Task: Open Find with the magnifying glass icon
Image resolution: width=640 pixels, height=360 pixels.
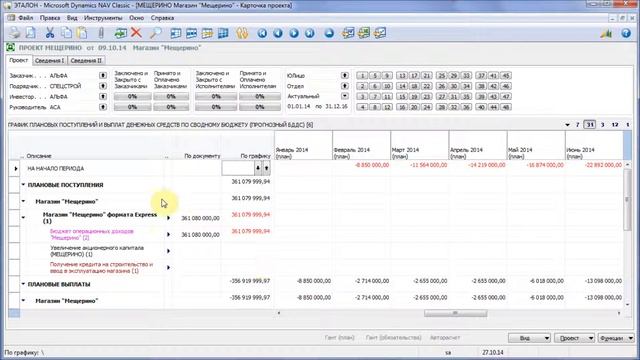Action: tap(155, 33)
